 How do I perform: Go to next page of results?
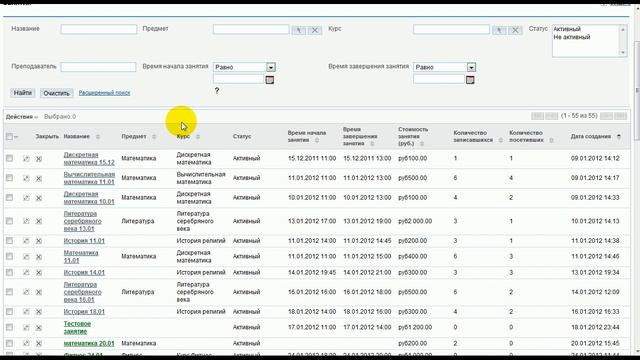[606, 116]
